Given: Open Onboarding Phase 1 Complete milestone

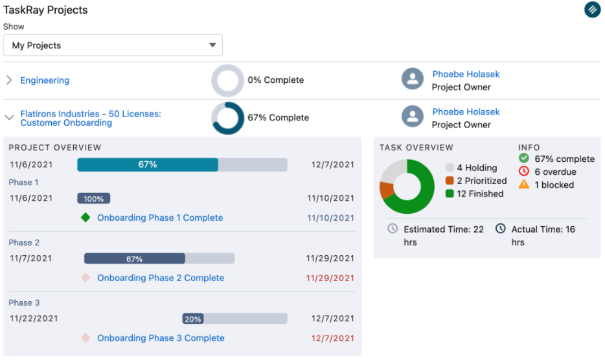Looking at the screenshot, I should point(160,218).
